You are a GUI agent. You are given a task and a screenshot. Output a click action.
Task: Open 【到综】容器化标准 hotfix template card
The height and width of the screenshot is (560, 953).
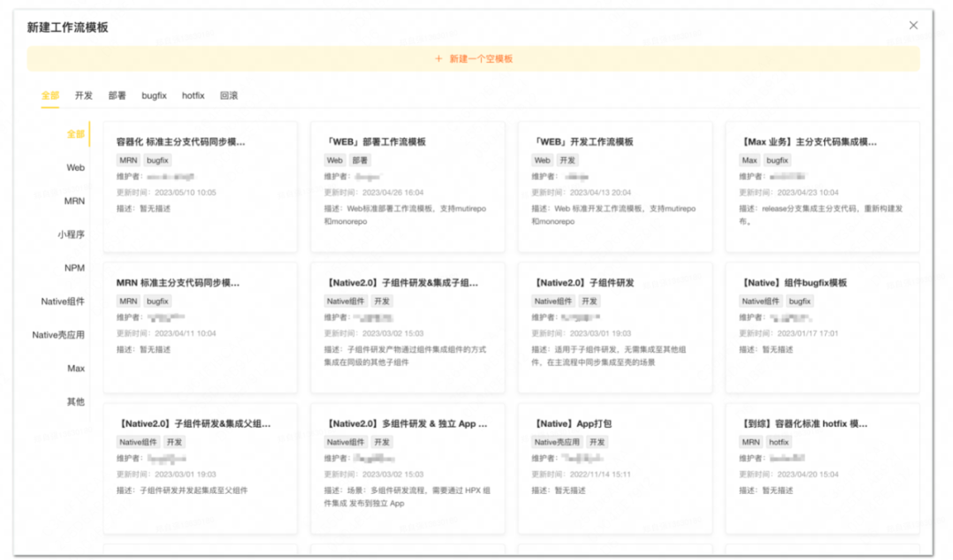pos(822,469)
